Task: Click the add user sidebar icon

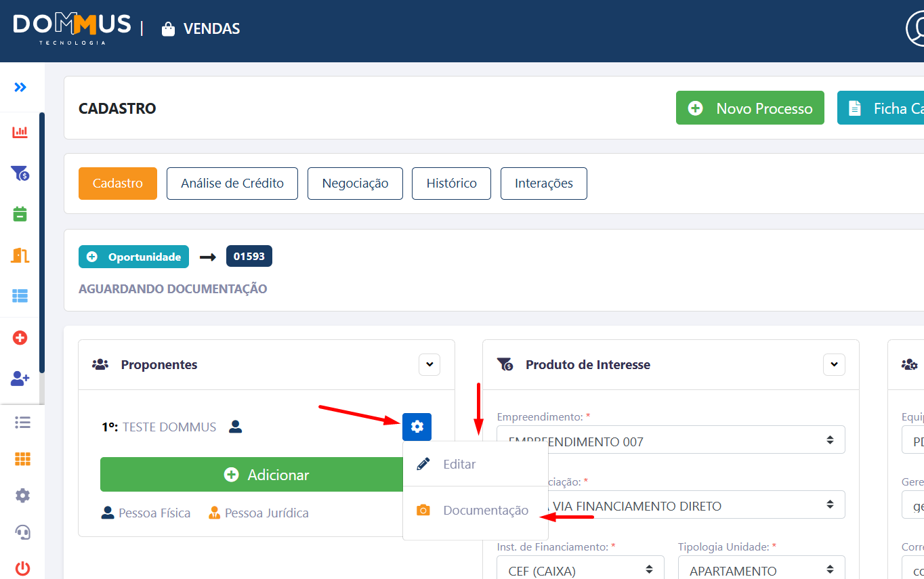Action: pyautogui.click(x=20, y=379)
